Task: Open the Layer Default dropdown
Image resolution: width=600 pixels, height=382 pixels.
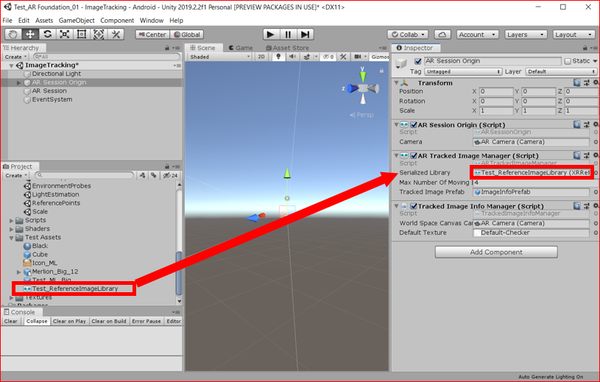Action: (561, 72)
